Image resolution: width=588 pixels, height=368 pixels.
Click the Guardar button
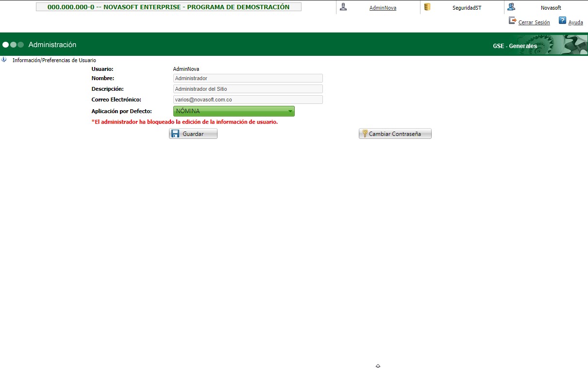193,134
